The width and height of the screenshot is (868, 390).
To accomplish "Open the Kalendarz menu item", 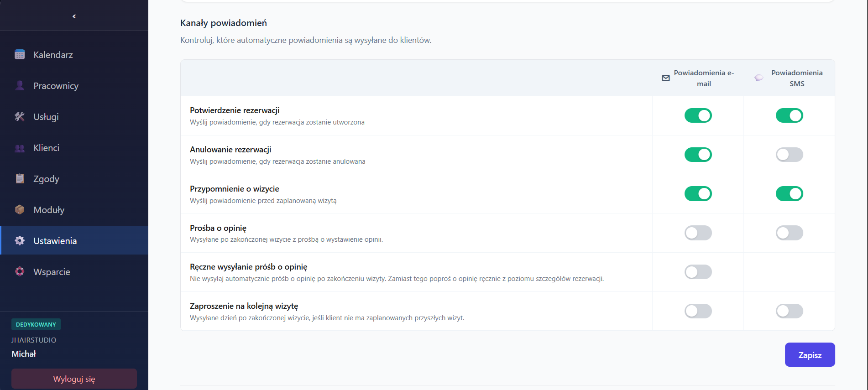I will point(53,55).
